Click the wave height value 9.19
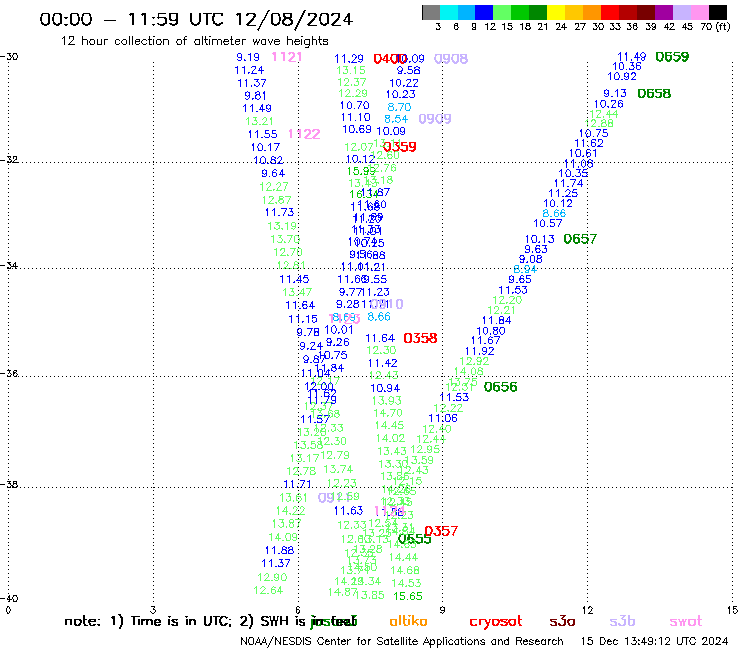Viewport: 740px width, 650px height. pyautogui.click(x=248, y=57)
